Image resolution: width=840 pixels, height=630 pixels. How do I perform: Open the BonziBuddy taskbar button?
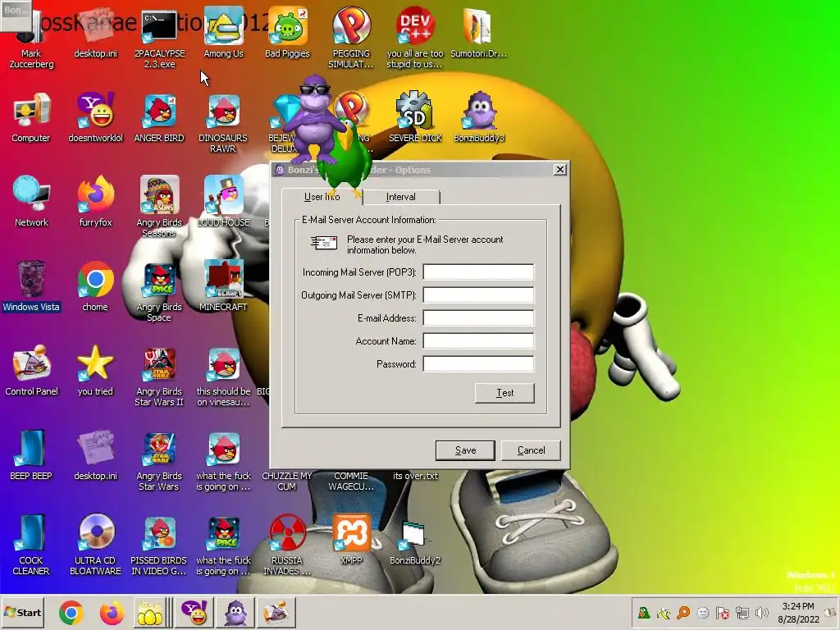(235, 612)
